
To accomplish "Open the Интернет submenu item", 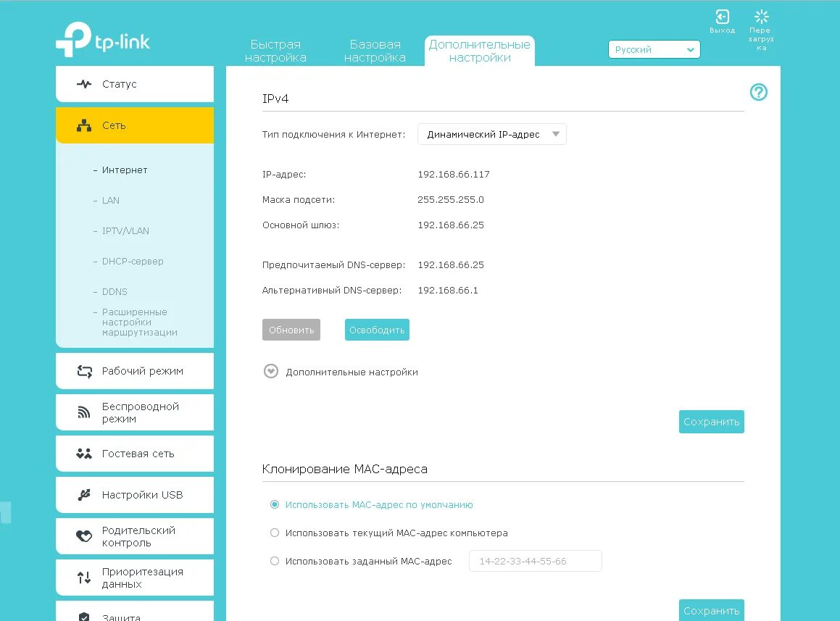I will coord(124,170).
